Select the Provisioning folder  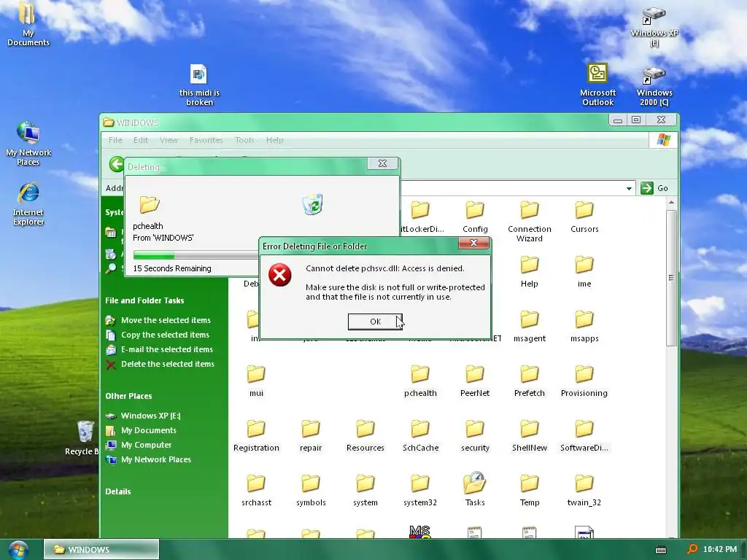pos(584,381)
